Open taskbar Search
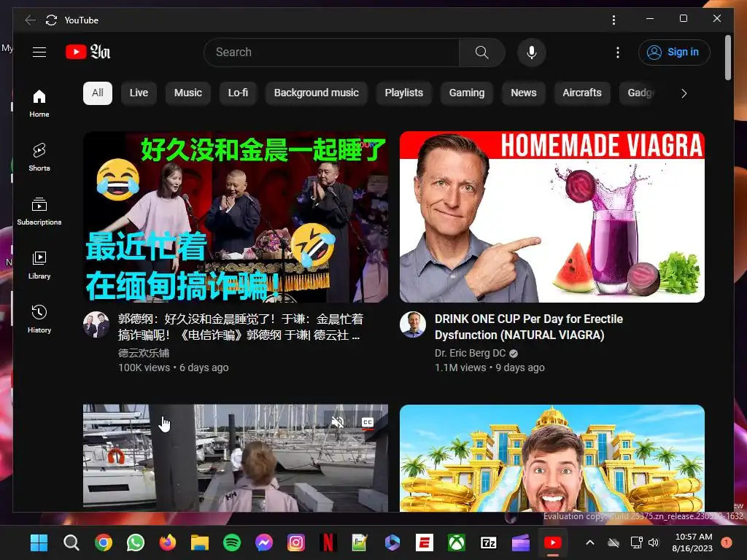This screenshot has width=747, height=560. (x=71, y=542)
